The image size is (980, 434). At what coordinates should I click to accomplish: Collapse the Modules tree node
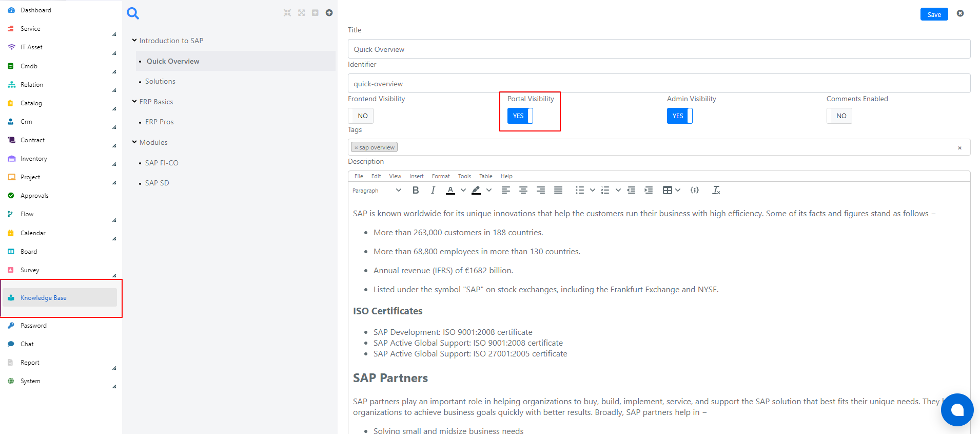134,142
